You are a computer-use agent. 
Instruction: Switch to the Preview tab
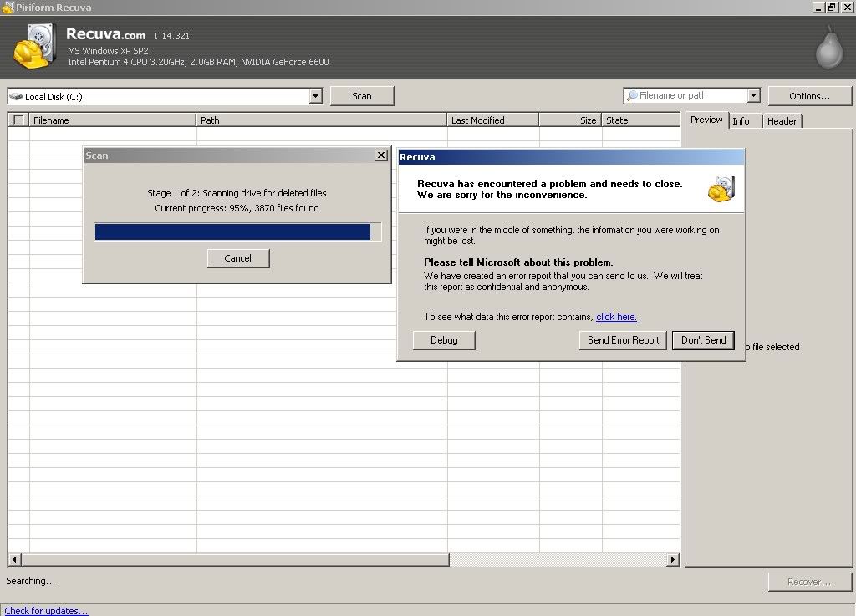(706, 120)
